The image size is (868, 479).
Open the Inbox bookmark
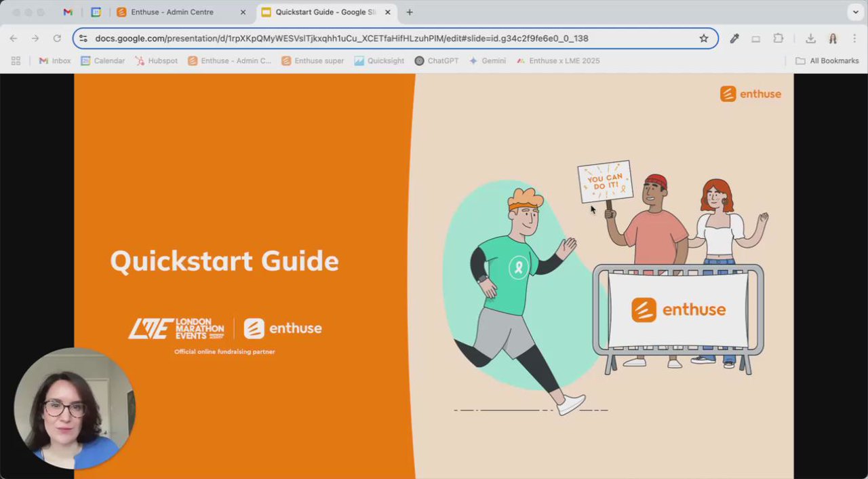pyautogui.click(x=55, y=60)
